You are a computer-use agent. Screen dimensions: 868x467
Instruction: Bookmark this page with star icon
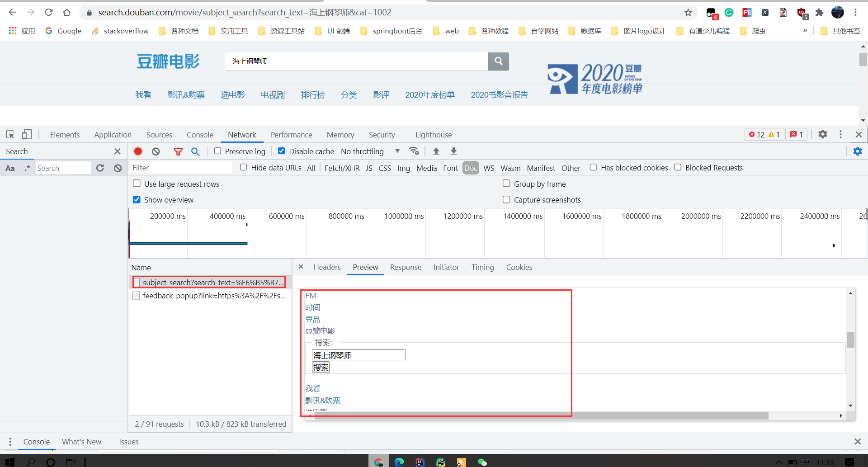click(x=688, y=13)
